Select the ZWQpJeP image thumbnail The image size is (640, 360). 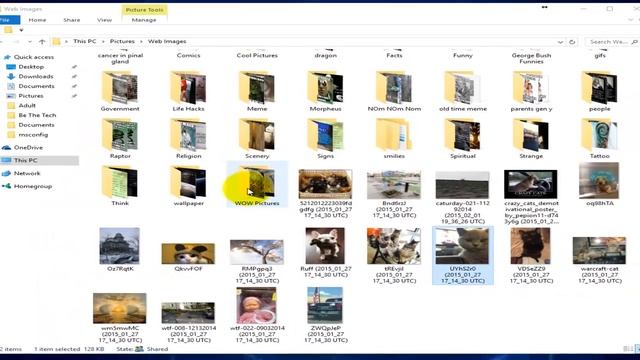(325, 306)
